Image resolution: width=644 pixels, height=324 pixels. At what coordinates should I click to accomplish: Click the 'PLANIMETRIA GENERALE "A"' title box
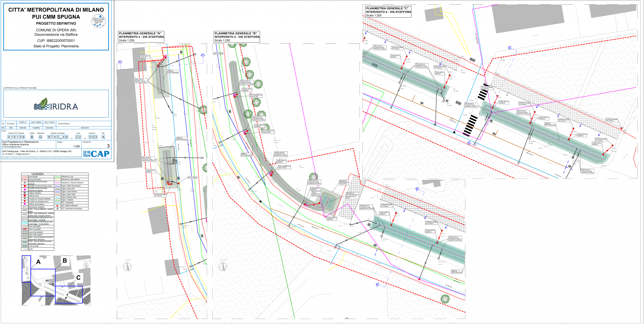141,37
